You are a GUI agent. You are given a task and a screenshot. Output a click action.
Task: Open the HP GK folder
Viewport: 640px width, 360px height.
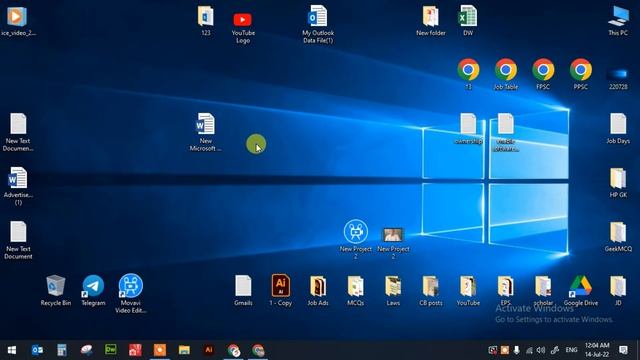[618, 178]
